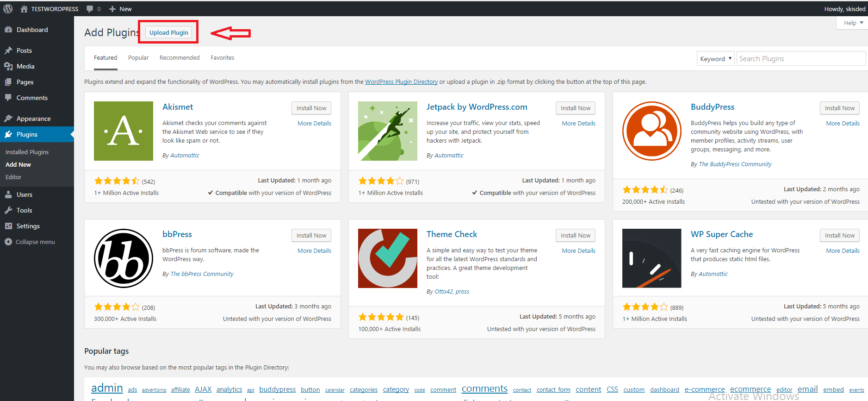Click the BuddyPress plugin logo
Viewport: 868px width, 401px height.
(651, 131)
